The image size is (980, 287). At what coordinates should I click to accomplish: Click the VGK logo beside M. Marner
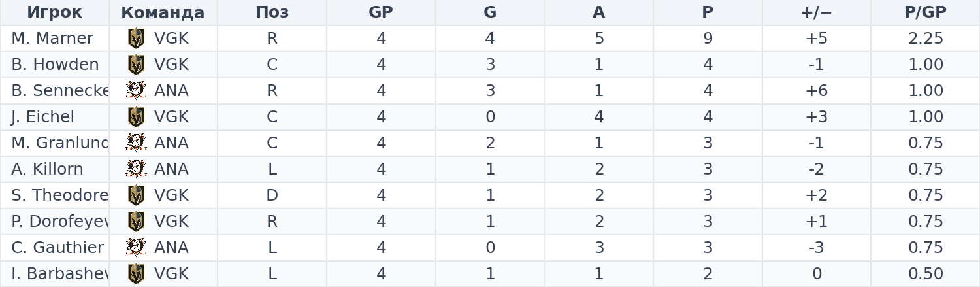tap(136, 39)
